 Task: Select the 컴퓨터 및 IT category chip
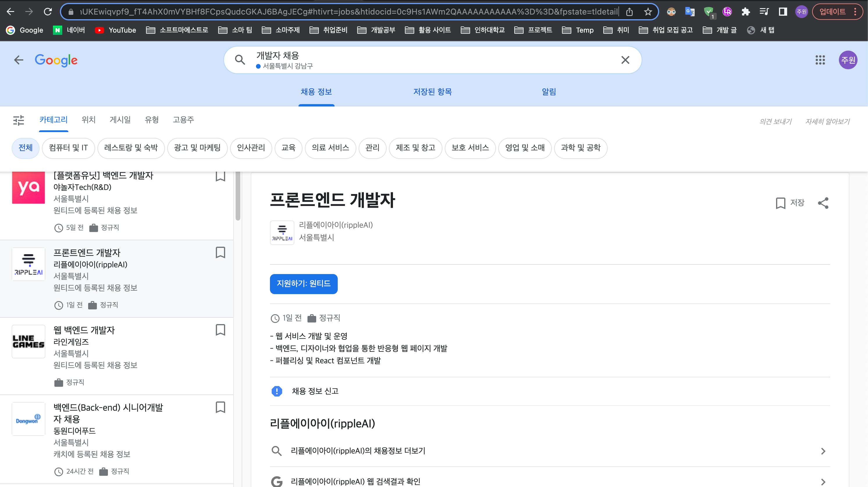(68, 147)
